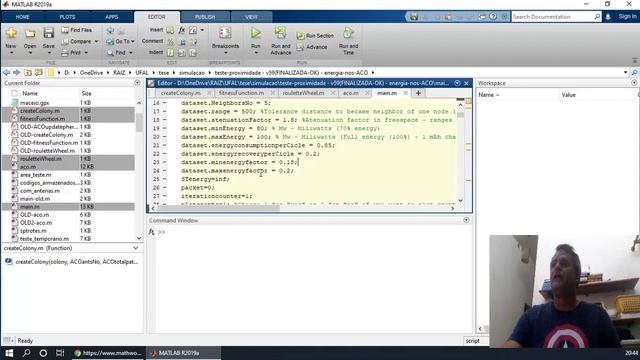This screenshot has width=640, height=360.
Task: Click the UFAL breadcrumb in path
Action: [142, 73]
